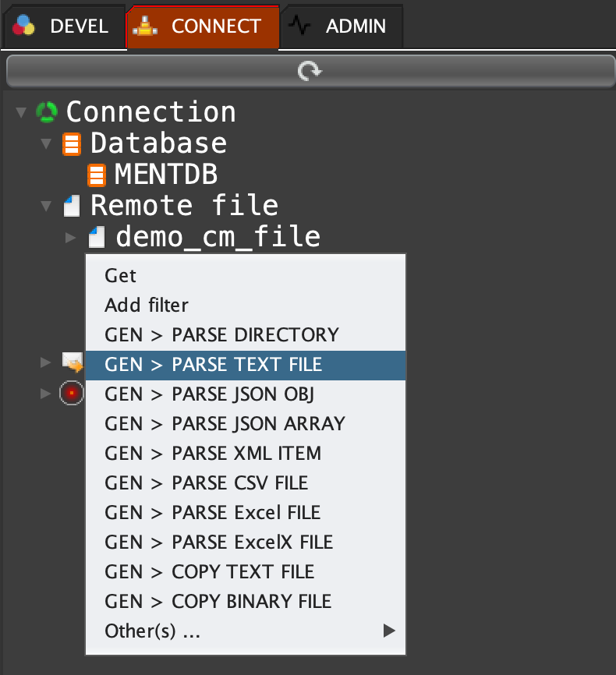Click the Remote file document icon
The image size is (616, 675).
click(72, 207)
